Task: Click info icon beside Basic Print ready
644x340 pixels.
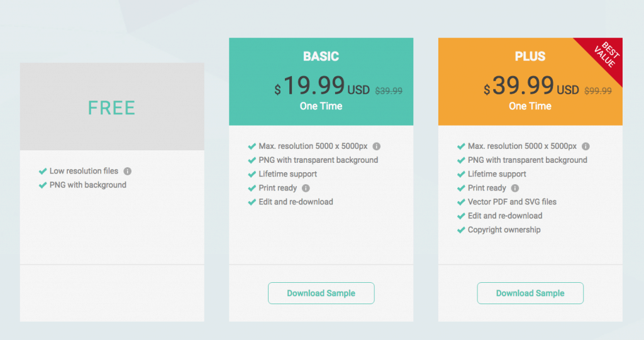Action: pyautogui.click(x=306, y=188)
